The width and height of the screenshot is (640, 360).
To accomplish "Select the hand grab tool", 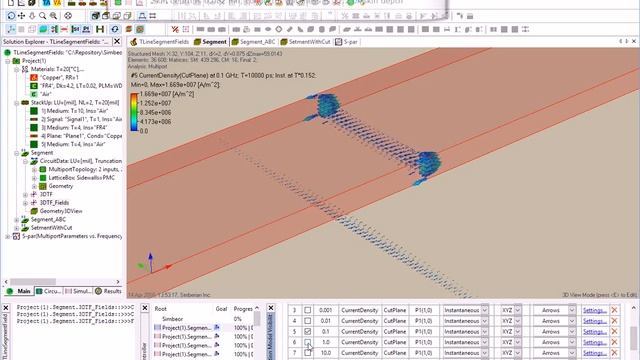I will pyautogui.click(x=32, y=16).
